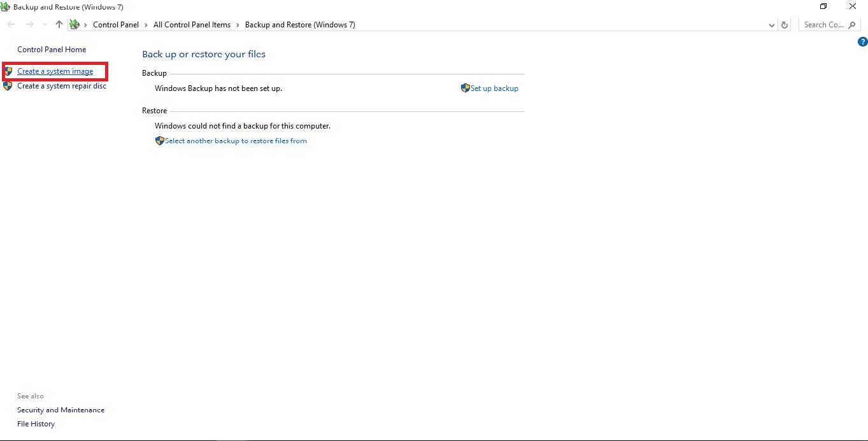
Task: Expand the chevron after All Control Panel Items
Action: tap(238, 25)
